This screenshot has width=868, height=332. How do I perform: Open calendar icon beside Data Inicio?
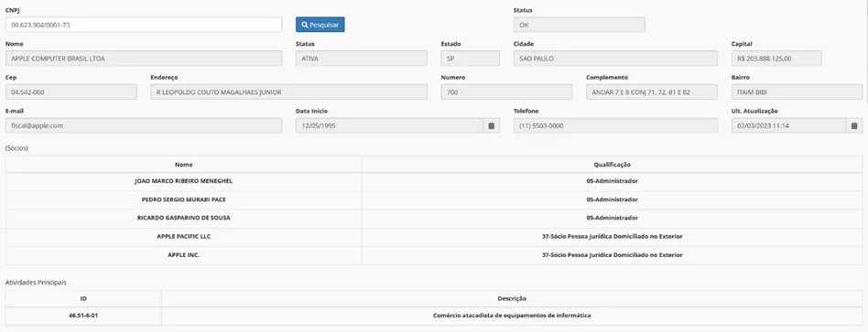point(491,125)
